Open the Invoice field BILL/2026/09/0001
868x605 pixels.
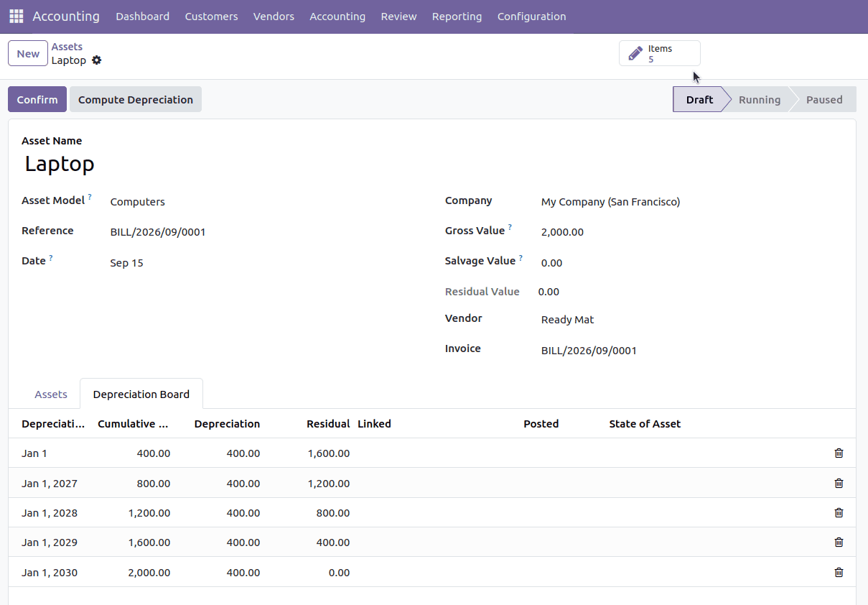691,351
